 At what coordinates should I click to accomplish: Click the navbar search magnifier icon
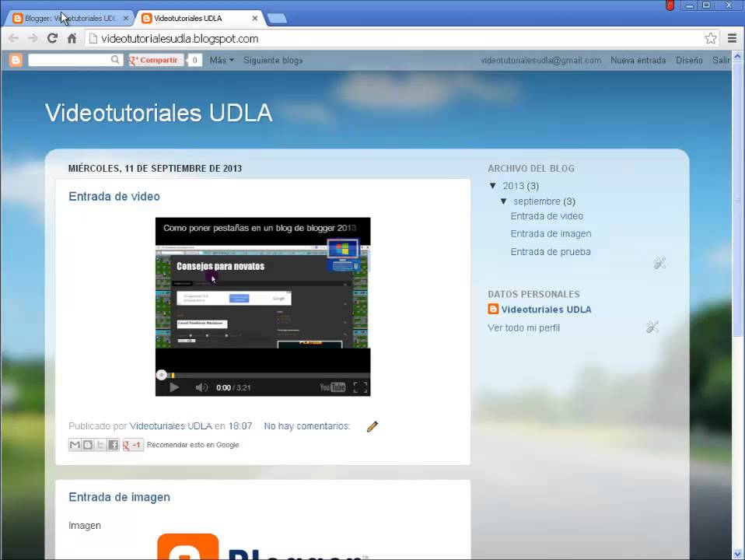115,60
